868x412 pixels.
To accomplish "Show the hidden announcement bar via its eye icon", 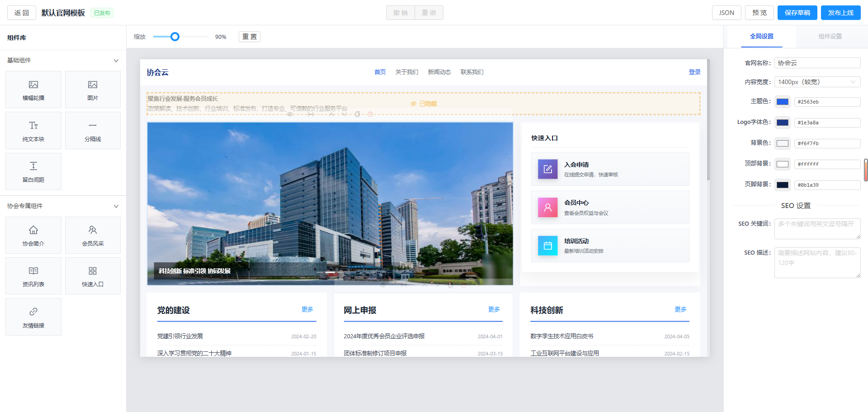I will pyautogui.click(x=289, y=114).
